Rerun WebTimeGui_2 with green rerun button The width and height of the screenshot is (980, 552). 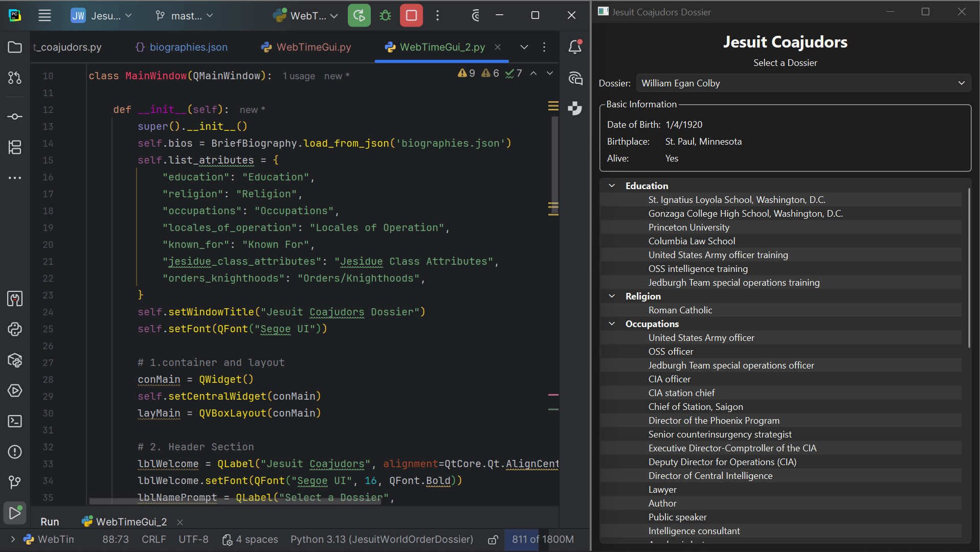coord(359,15)
